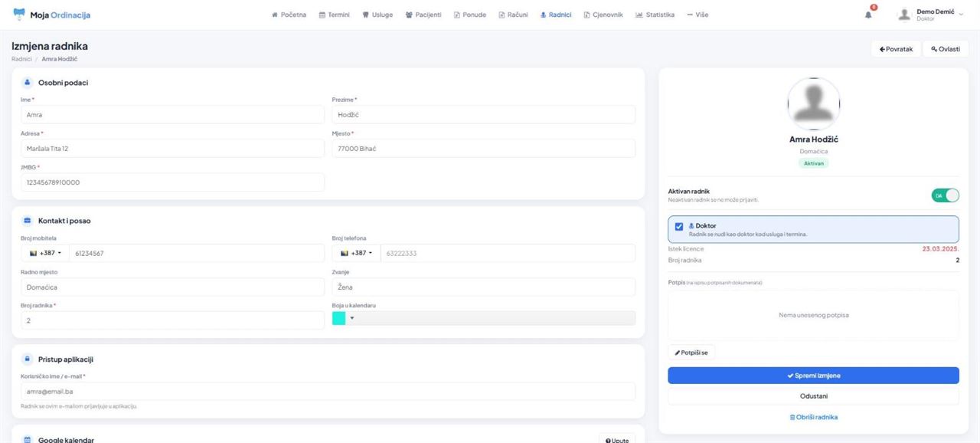Click the Potpiši se button
Viewport: 980px width, 443px height.
click(691, 353)
